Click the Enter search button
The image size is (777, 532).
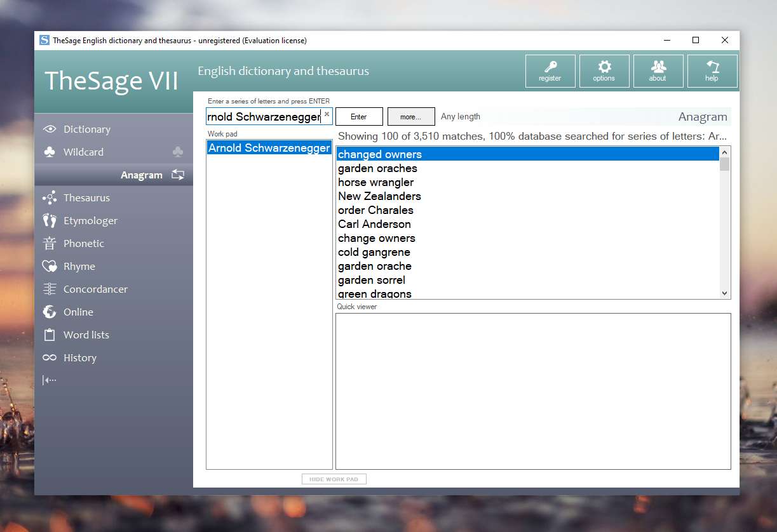click(x=359, y=117)
